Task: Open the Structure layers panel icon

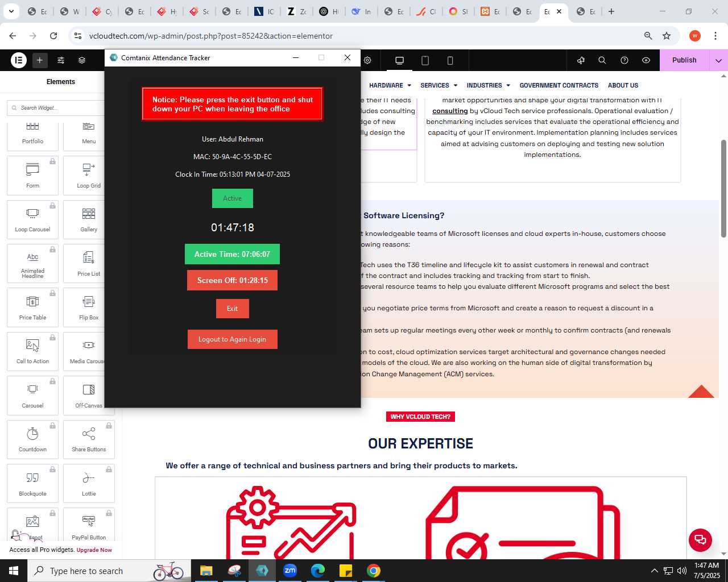Action: tap(82, 60)
